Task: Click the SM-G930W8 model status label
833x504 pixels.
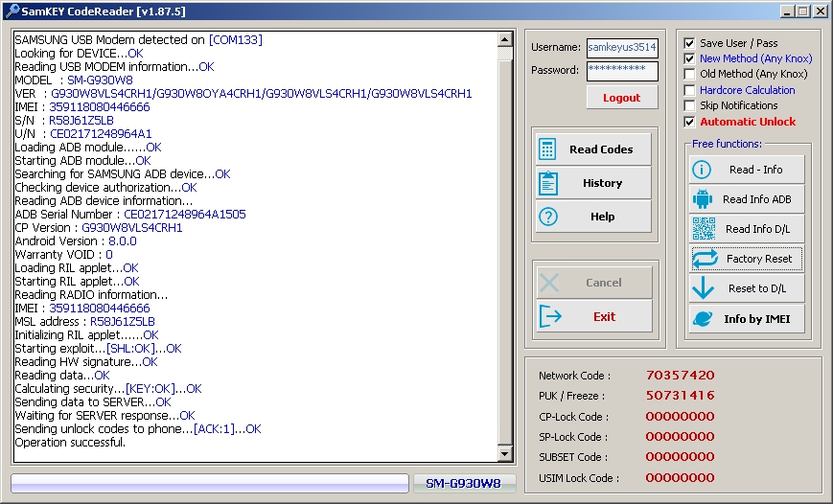Action: click(x=463, y=483)
